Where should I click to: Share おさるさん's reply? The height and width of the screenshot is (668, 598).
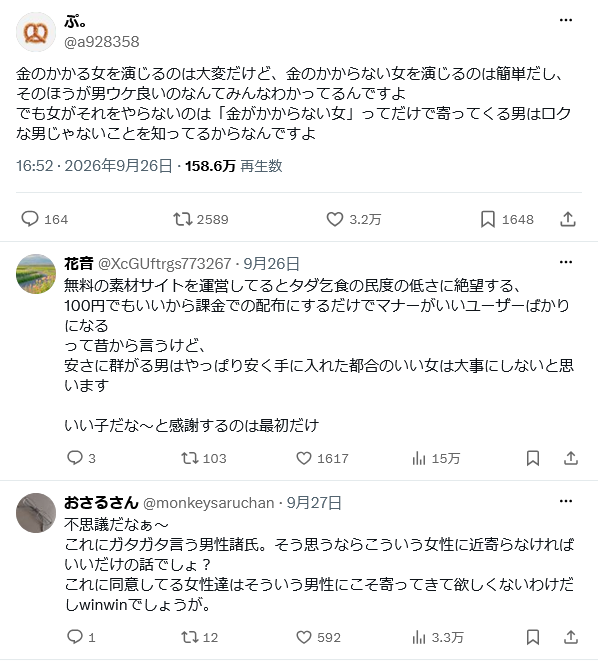[571, 637]
